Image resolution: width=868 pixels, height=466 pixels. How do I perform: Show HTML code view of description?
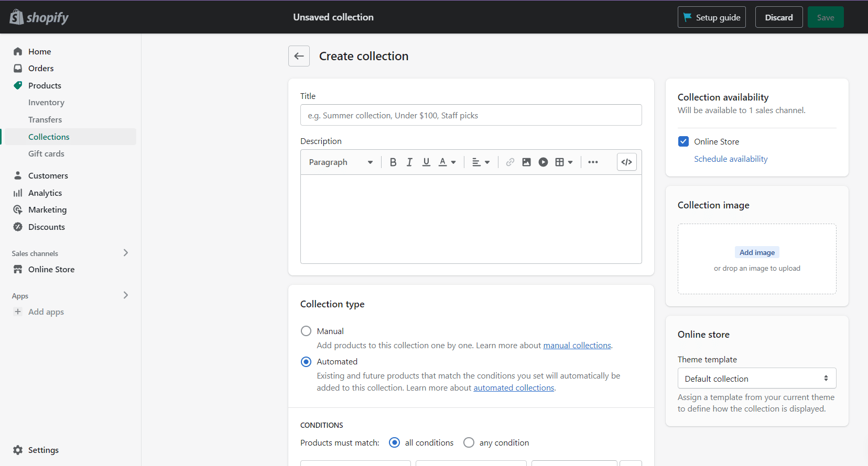click(x=626, y=162)
